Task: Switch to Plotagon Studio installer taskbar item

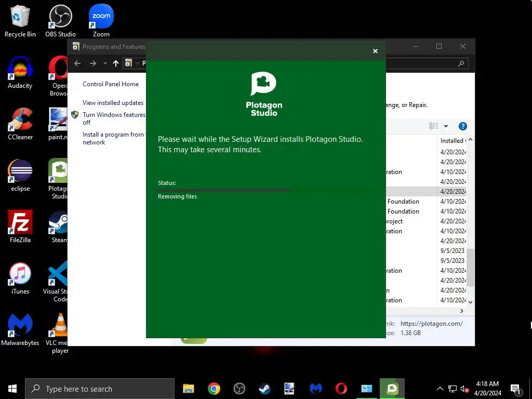Action: point(392,389)
